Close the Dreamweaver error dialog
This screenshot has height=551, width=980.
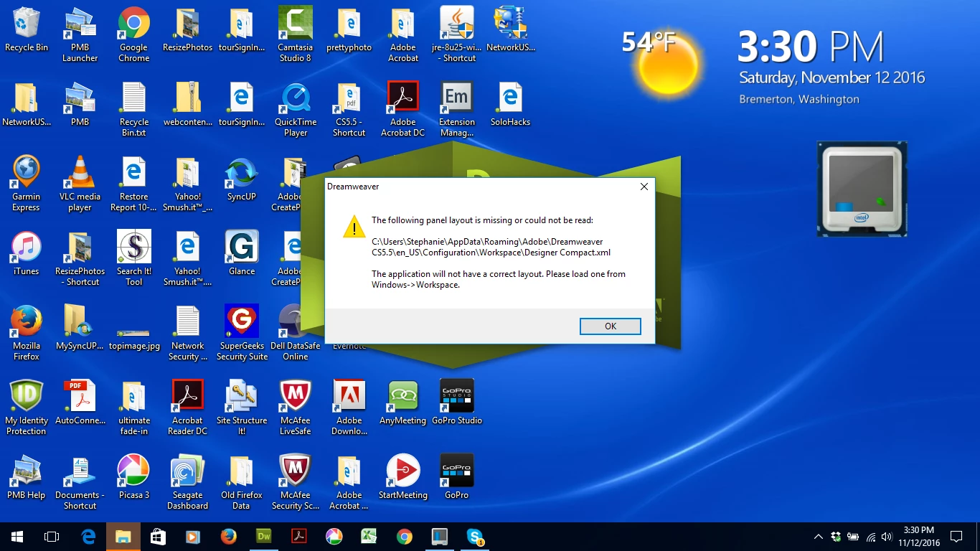pyautogui.click(x=644, y=187)
